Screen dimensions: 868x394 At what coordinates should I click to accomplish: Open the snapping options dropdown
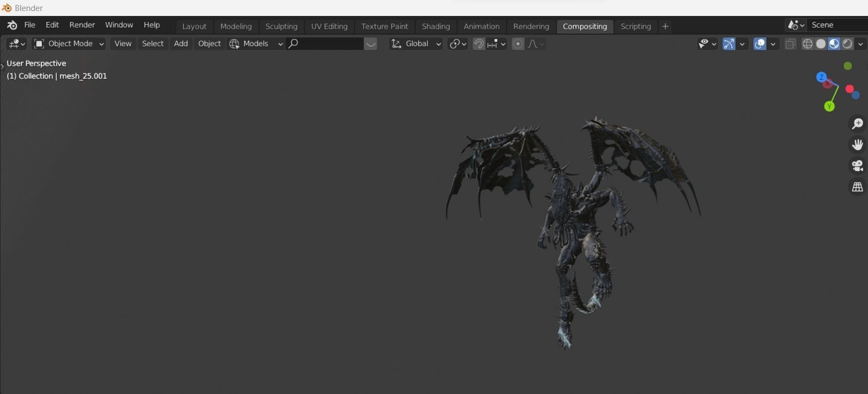496,43
